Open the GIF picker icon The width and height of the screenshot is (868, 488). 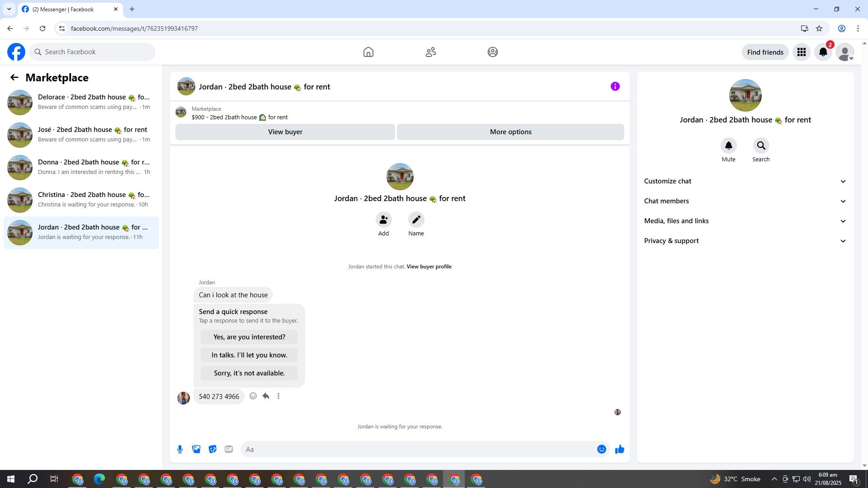(229, 449)
